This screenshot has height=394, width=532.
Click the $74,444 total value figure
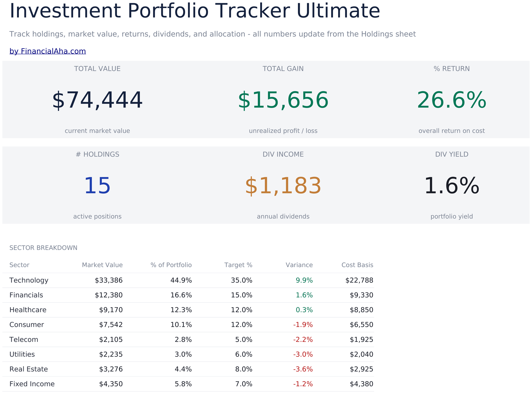coord(97,101)
